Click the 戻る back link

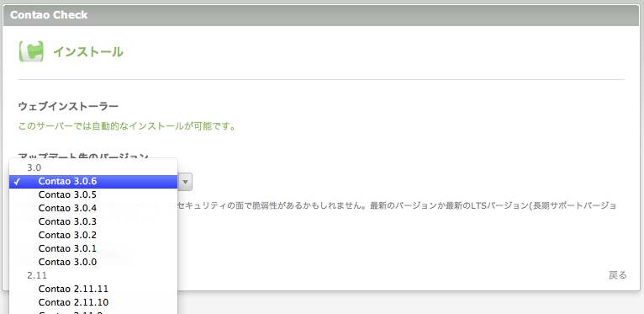[617, 275]
